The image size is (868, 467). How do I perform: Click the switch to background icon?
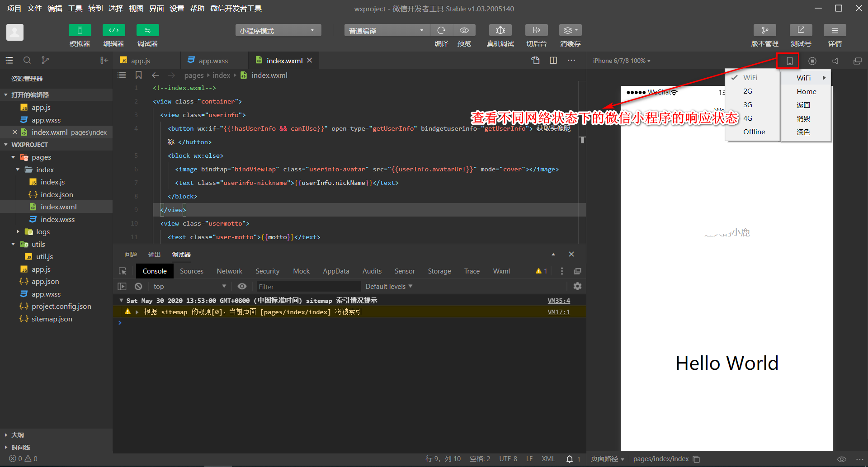(537, 30)
